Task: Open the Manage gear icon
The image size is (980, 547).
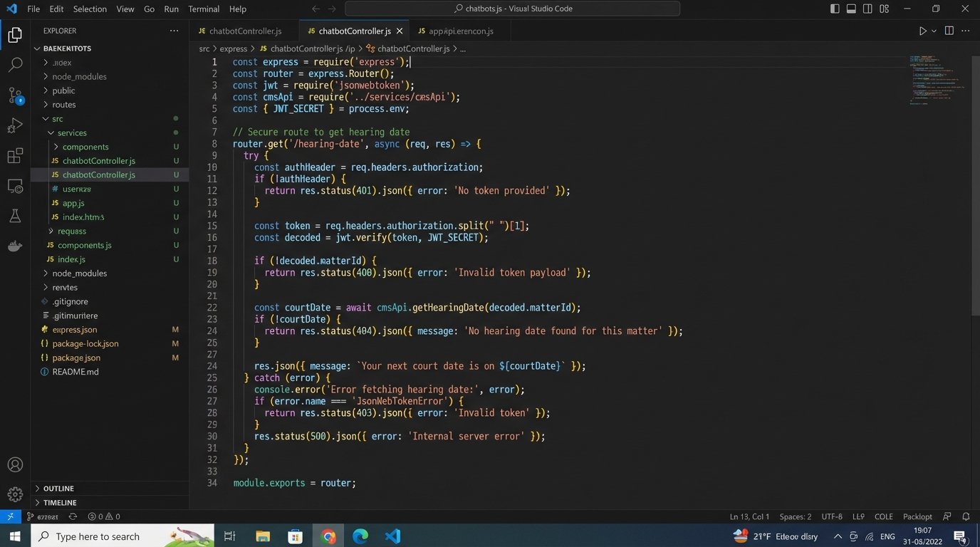Action: (15, 494)
